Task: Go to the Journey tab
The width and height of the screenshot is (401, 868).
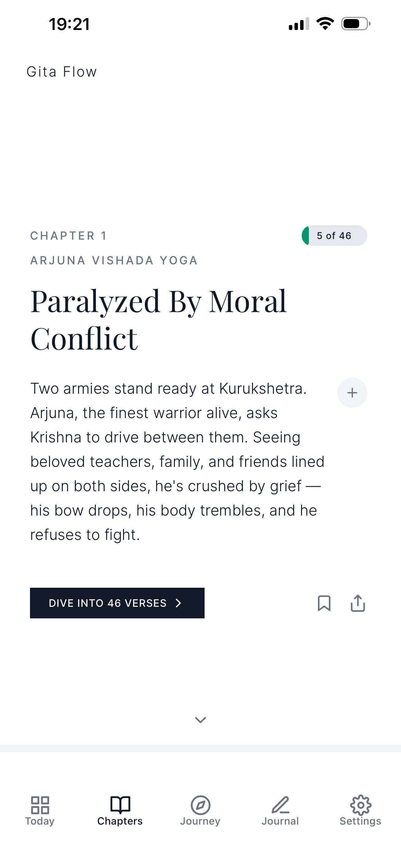Action: 200,811
